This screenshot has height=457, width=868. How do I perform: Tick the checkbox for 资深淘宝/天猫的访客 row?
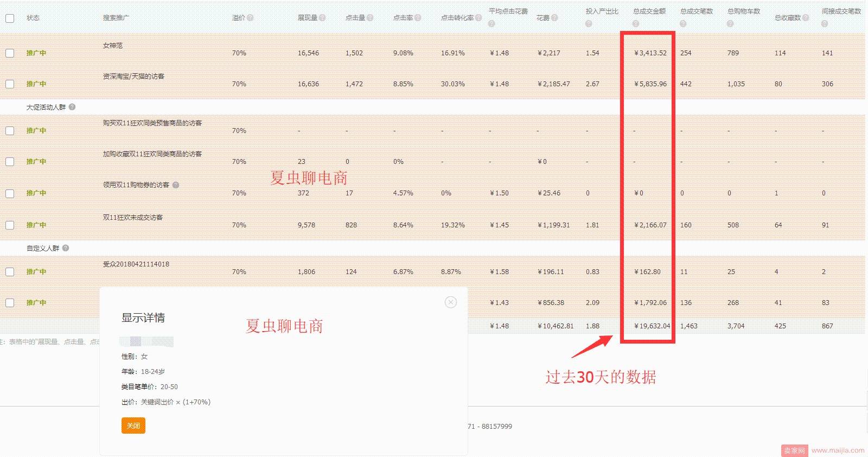click(x=10, y=84)
